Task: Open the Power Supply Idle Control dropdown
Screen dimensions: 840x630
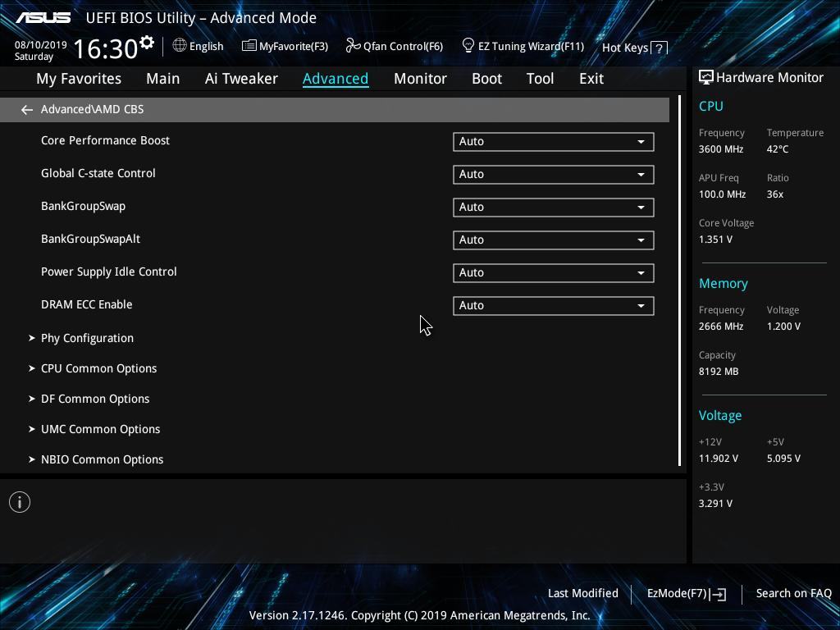Action: point(554,272)
